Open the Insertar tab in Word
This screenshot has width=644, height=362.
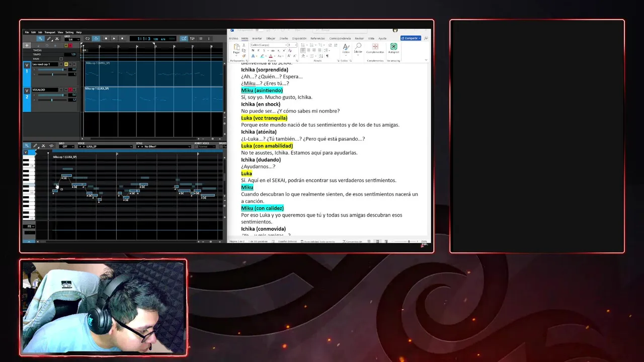[x=257, y=38]
